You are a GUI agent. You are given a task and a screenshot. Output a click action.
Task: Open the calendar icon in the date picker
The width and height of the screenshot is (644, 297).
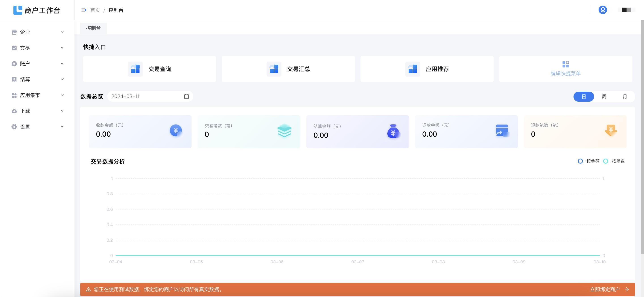pyautogui.click(x=186, y=96)
